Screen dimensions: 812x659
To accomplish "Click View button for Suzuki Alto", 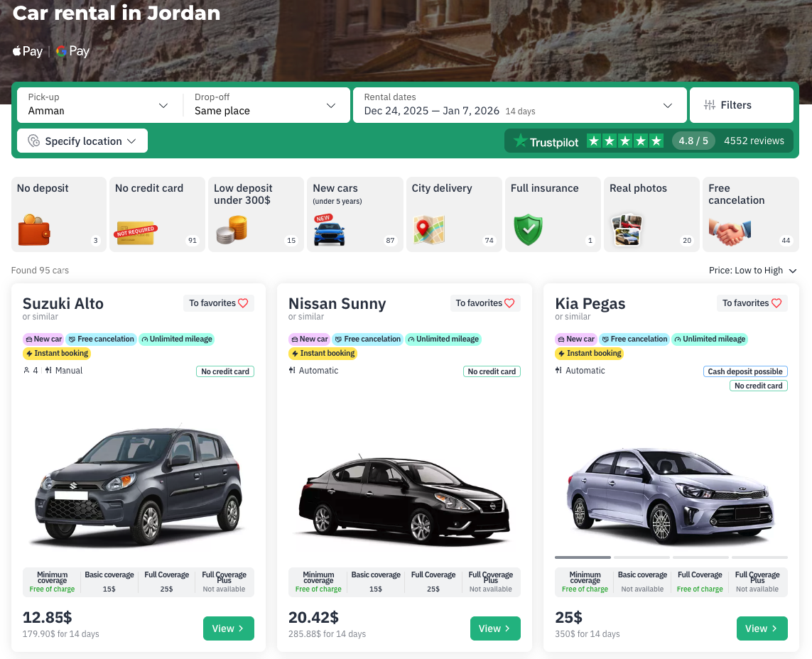I will tap(228, 628).
